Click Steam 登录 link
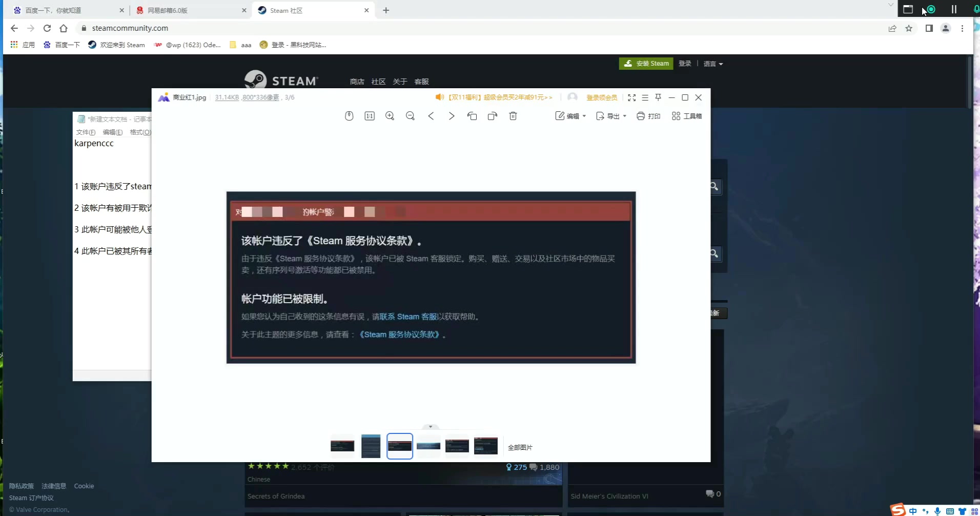 [x=685, y=64]
